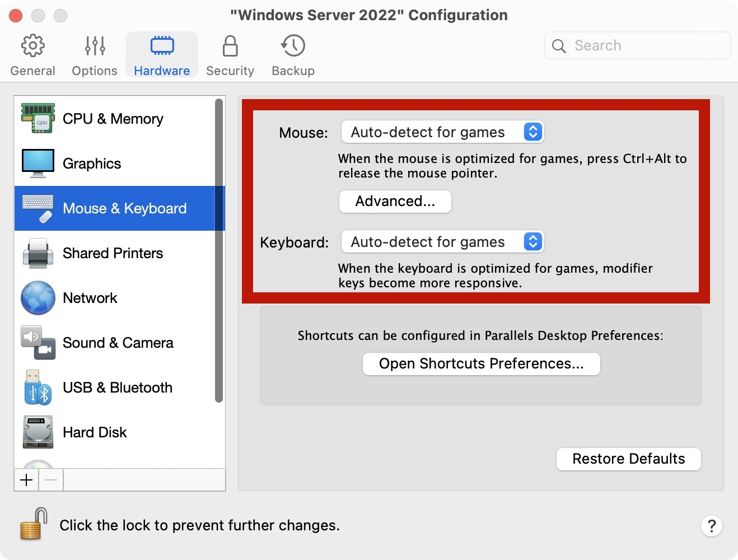This screenshot has height=560, width=738.
Task: Open Sound & Camera settings
Action: coord(118,343)
